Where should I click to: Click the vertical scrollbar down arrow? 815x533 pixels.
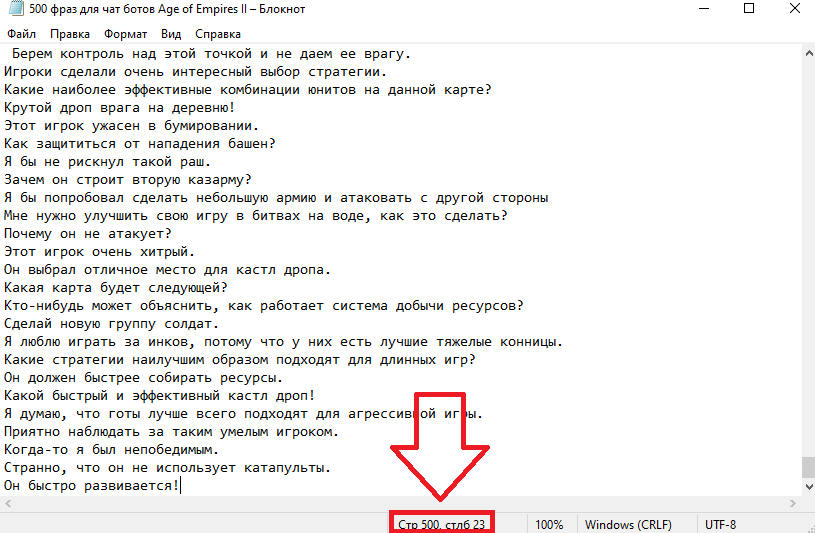click(807, 487)
